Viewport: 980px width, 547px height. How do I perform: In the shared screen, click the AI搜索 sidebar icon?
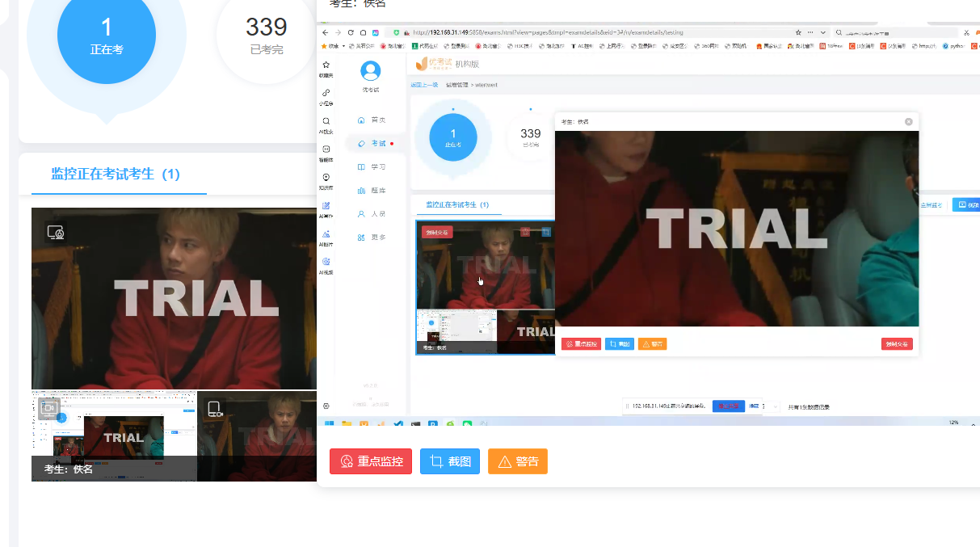point(326,120)
